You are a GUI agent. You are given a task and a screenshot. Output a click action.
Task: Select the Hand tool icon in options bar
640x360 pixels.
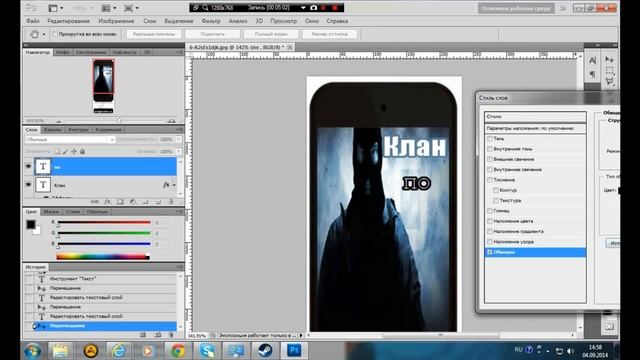click(34, 34)
